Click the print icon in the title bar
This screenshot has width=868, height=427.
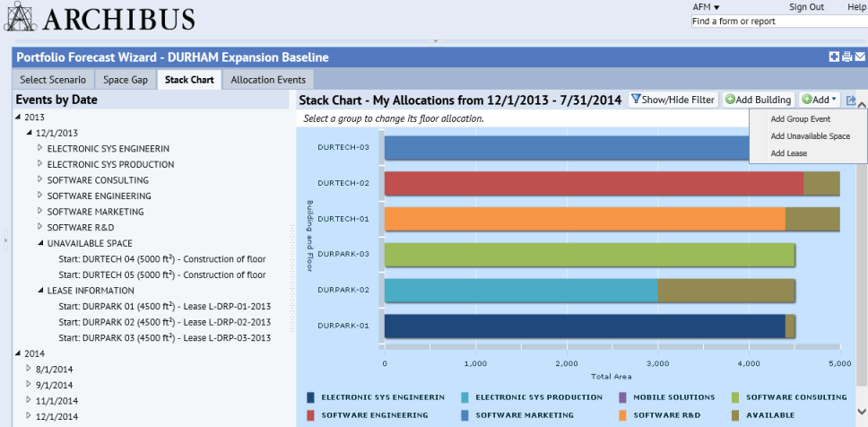(x=847, y=57)
